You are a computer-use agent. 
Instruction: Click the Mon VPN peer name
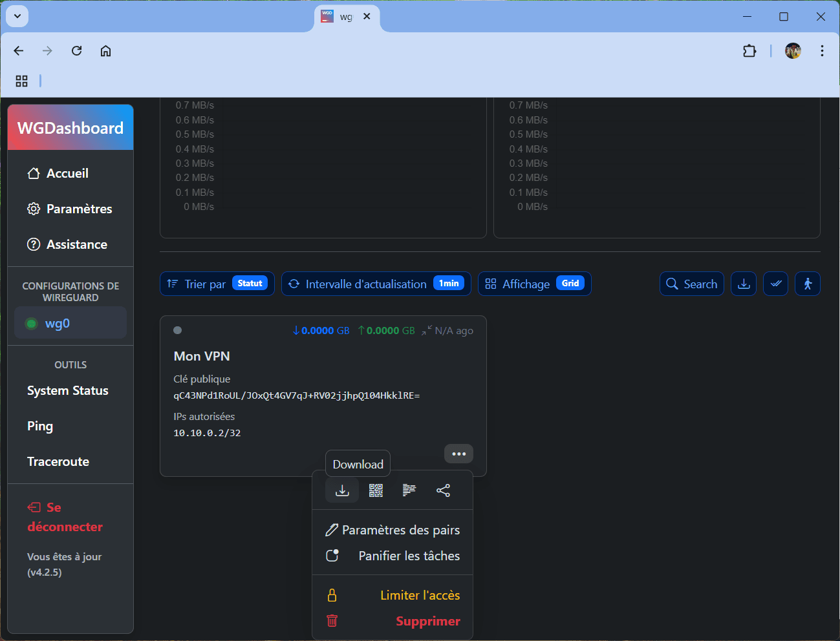point(202,356)
